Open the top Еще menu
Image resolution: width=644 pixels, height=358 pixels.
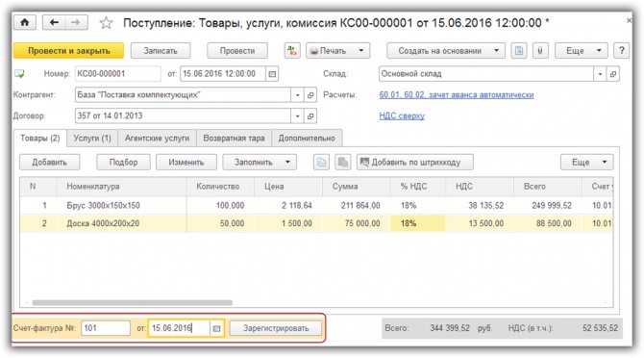click(x=581, y=51)
